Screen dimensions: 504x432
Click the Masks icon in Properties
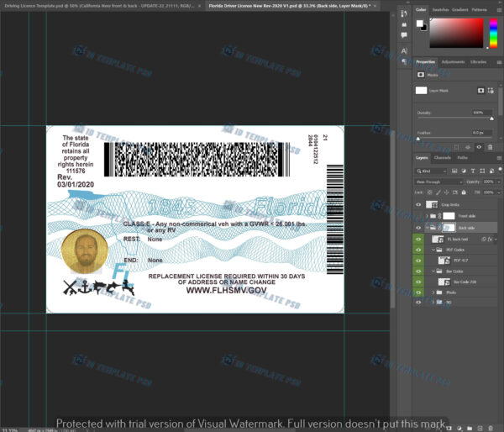click(x=421, y=75)
